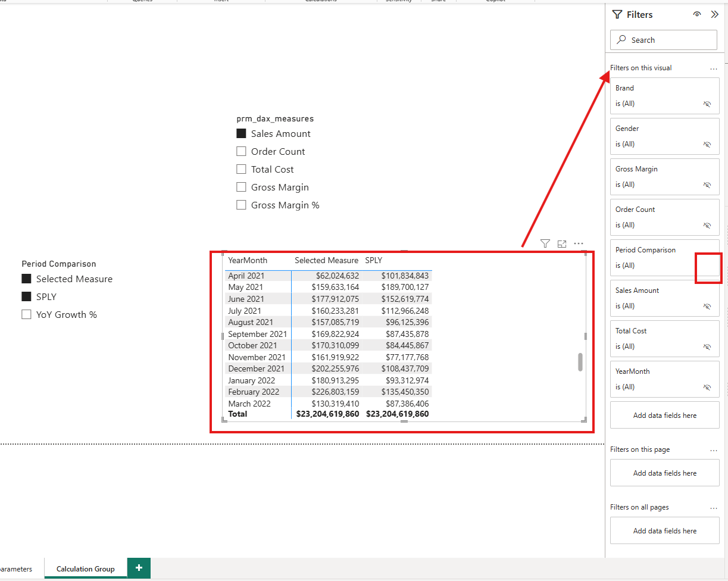728x581 pixels.
Task: Sort the table by the SPLY column header
Action: [x=374, y=261]
